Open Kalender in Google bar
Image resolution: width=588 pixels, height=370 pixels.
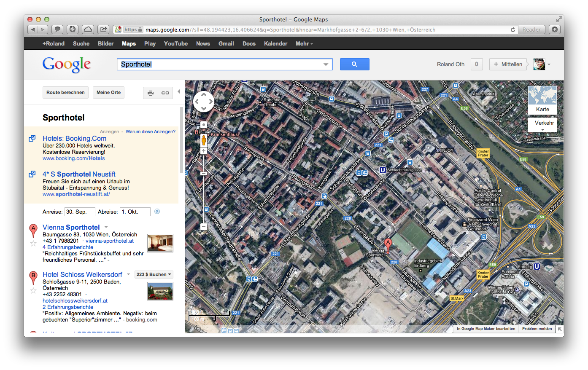275,43
